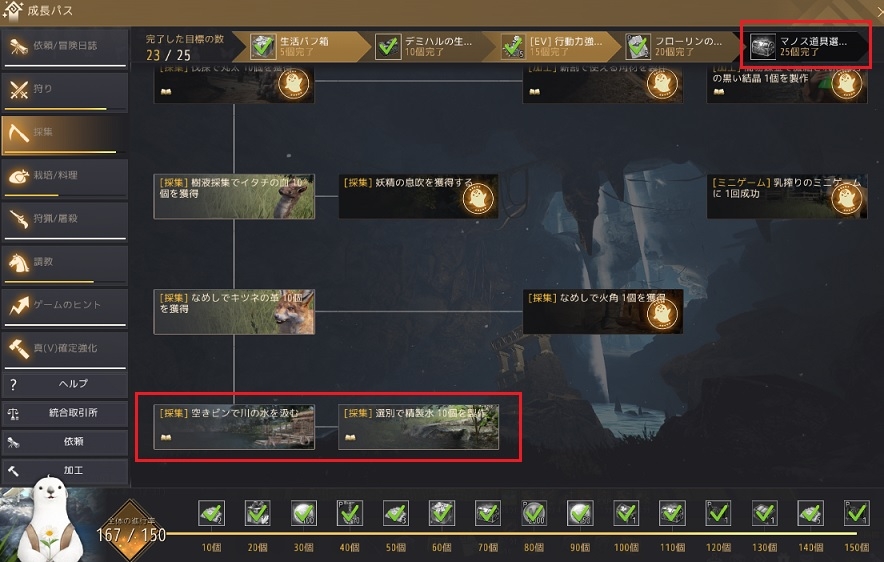Select the 選別で精製水 10個を製作 task card
The image size is (884, 562).
click(x=418, y=427)
